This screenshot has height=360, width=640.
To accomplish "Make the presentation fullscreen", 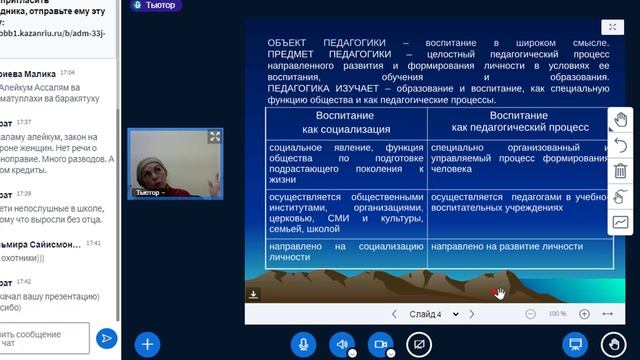I will (612, 27).
